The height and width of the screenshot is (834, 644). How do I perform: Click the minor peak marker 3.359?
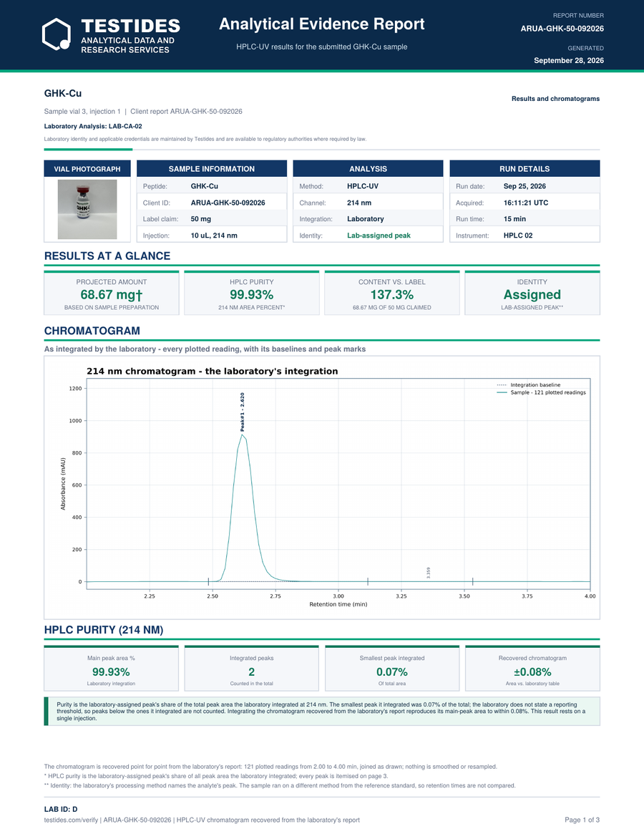pyautogui.click(x=428, y=573)
